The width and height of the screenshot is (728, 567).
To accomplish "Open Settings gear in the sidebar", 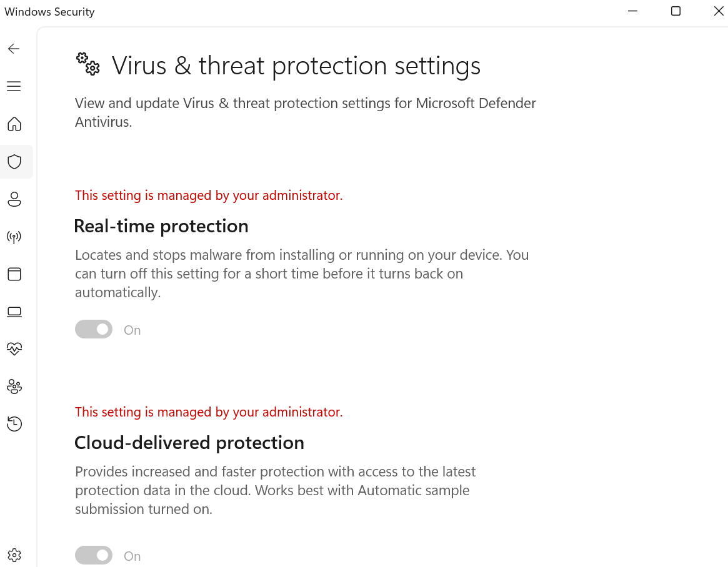I will point(14,555).
